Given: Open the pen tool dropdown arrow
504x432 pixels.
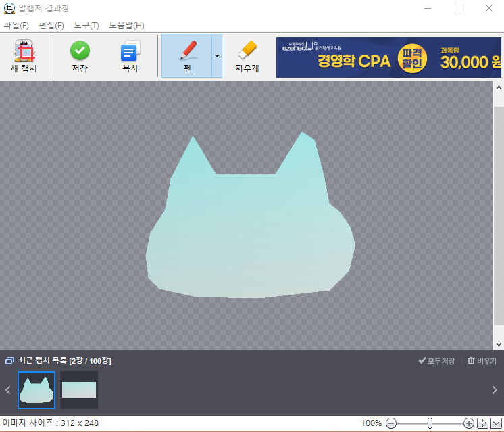Looking at the screenshot, I should coord(217,56).
